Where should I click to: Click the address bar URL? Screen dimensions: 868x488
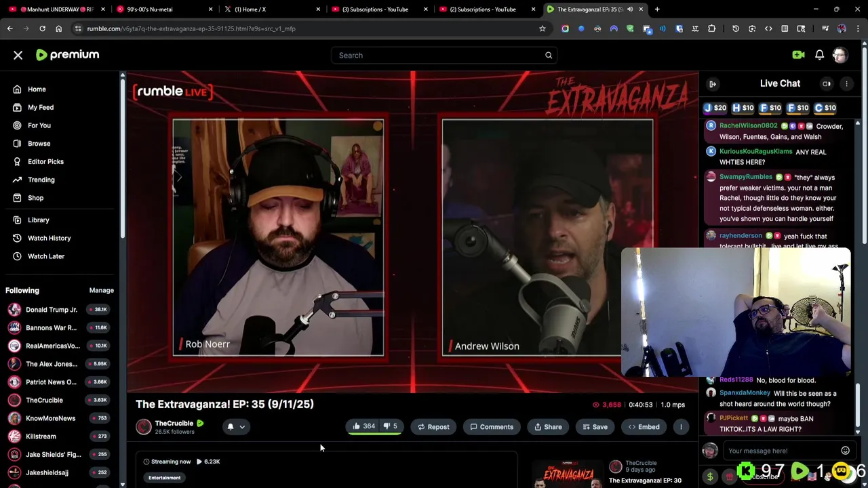(191, 28)
